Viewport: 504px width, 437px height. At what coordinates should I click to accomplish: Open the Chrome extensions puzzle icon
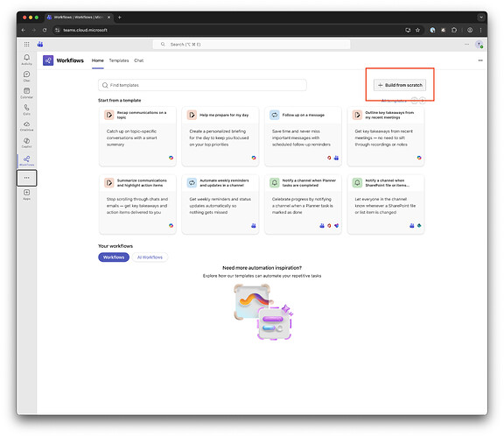(454, 30)
